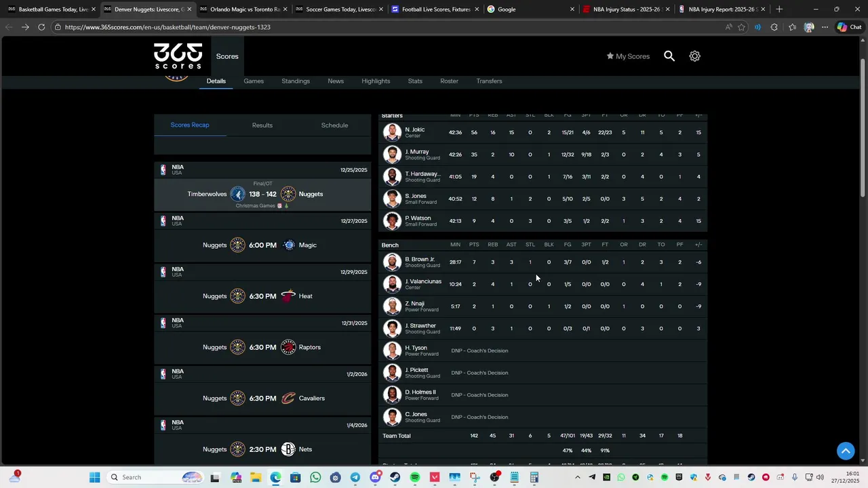
Task: Open WhatsApp from taskbar
Action: tap(315, 477)
